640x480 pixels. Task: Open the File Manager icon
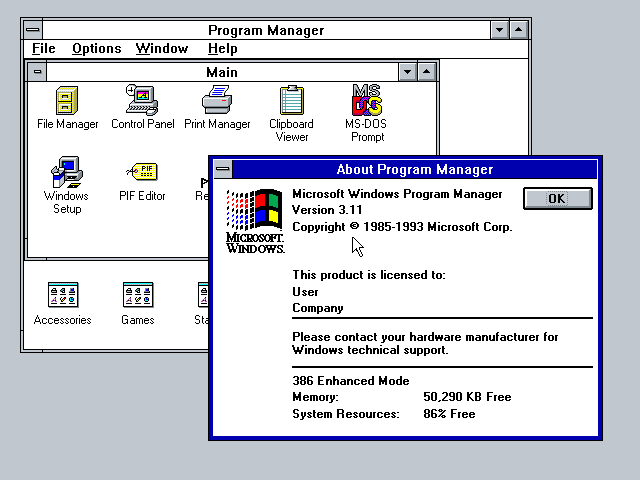point(67,102)
